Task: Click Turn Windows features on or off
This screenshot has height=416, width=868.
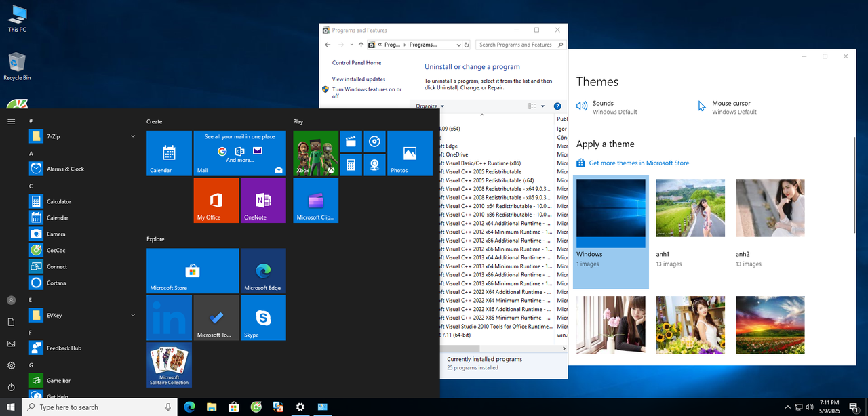Action: [367, 93]
